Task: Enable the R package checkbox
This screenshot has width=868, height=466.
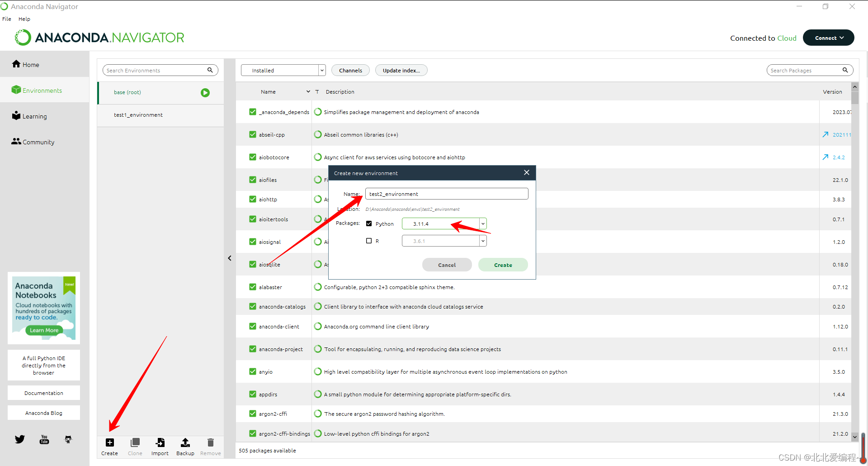Action: coord(369,241)
